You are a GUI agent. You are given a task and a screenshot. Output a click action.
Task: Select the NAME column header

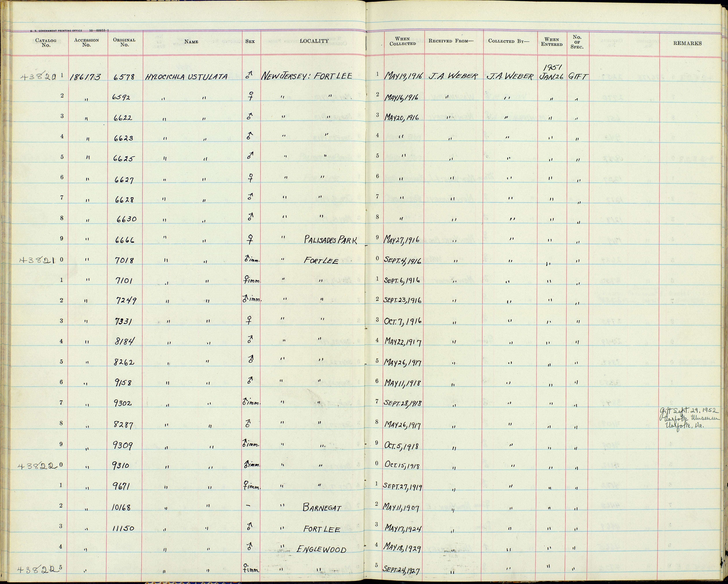[x=191, y=42]
